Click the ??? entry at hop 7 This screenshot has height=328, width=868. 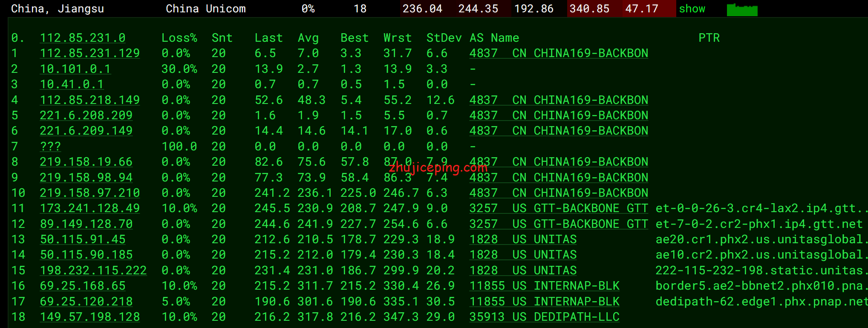50,147
